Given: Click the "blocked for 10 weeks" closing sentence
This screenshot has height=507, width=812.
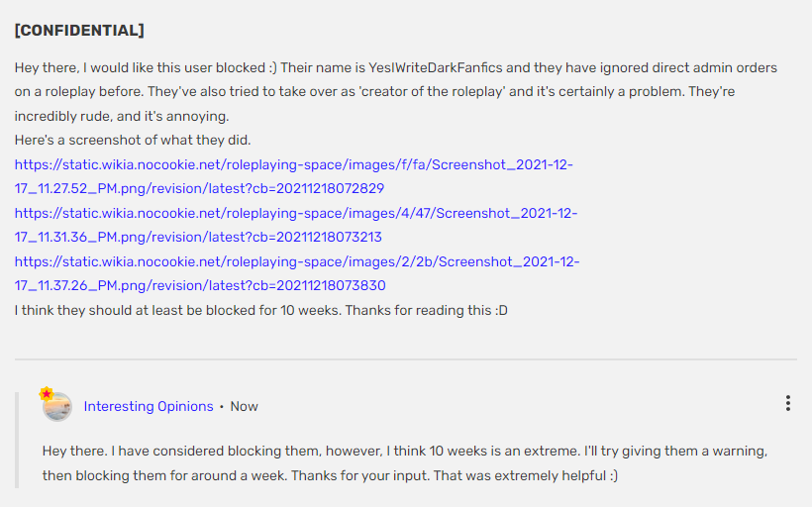Looking at the screenshot, I should (228, 310).
